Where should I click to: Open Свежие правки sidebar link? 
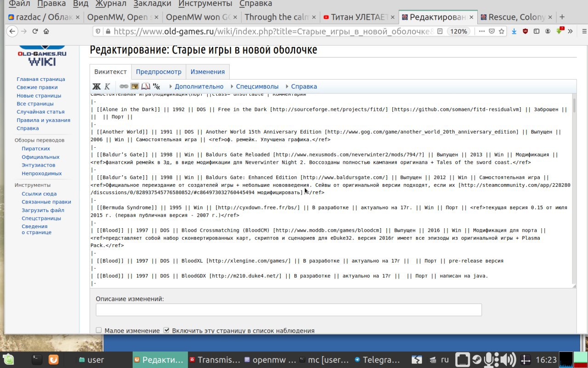point(37,87)
